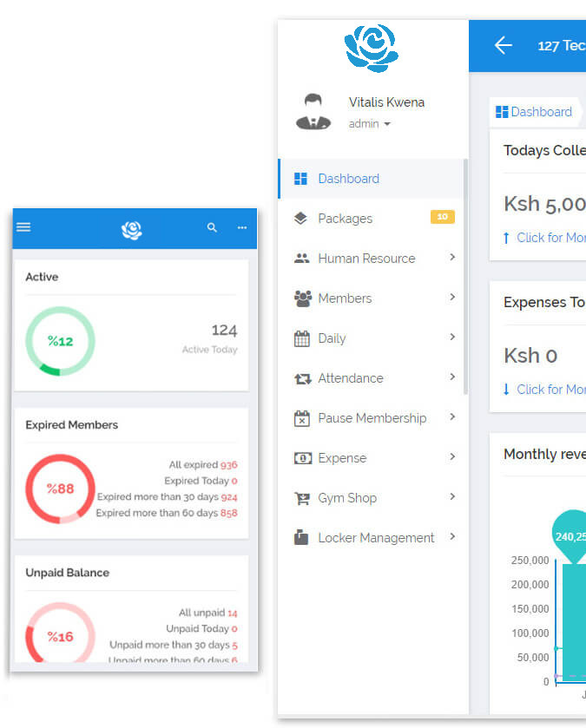
Task: Click for More under Expenses Today
Action: [x=551, y=389]
